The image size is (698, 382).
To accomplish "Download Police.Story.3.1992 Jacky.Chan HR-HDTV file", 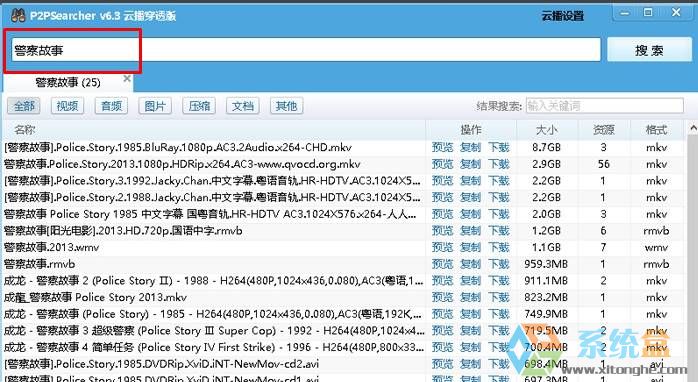I will (499, 181).
